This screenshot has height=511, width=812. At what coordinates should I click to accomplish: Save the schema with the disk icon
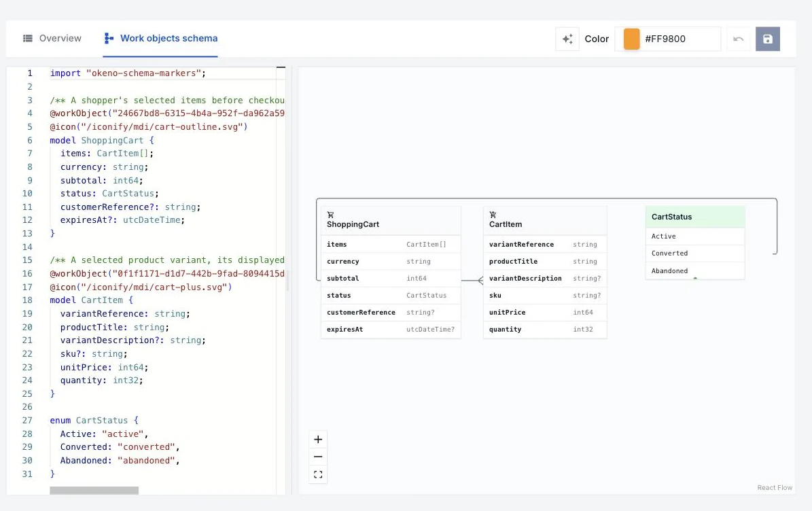pos(767,39)
